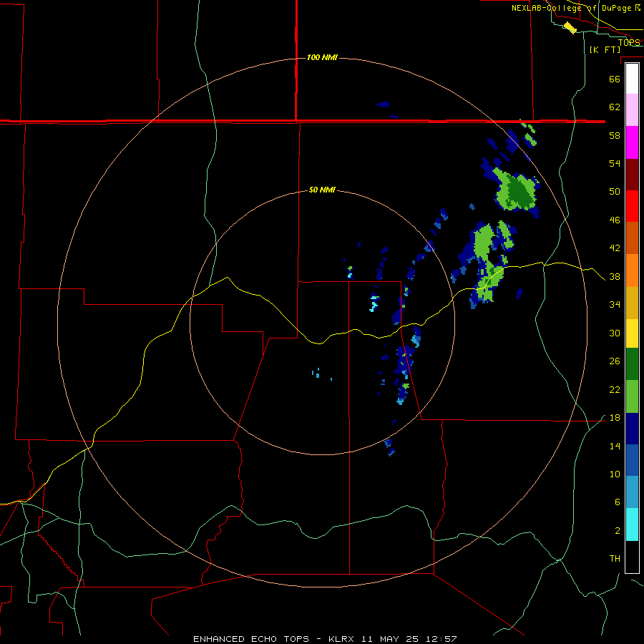The height and width of the screenshot is (644, 644).
Task: Click the 62 legend value
Action: point(615,107)
